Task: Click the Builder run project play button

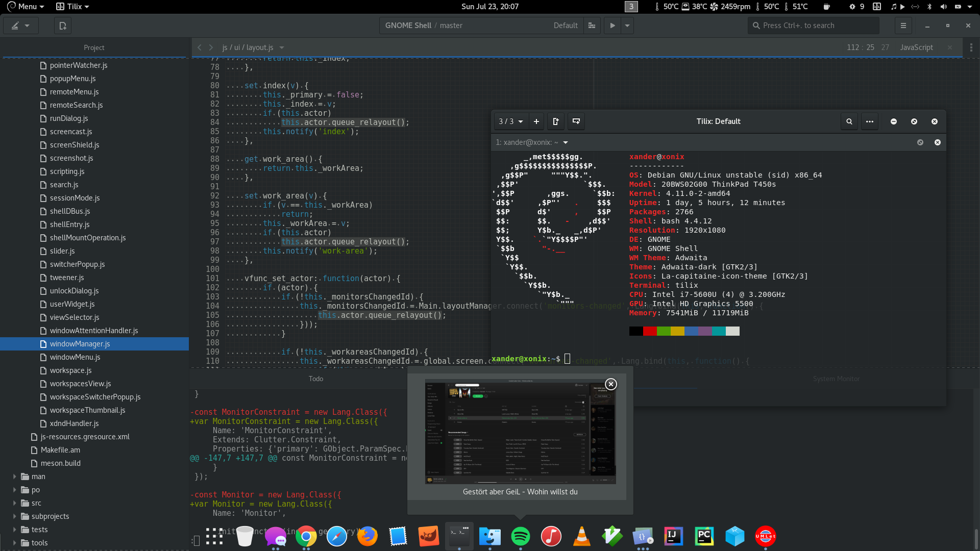Action: click(x=612, y=26)
